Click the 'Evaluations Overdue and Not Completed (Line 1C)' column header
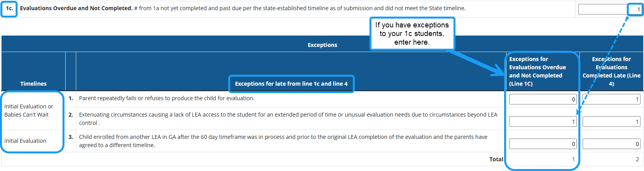644x171 pixels. [x=538, y=71]
